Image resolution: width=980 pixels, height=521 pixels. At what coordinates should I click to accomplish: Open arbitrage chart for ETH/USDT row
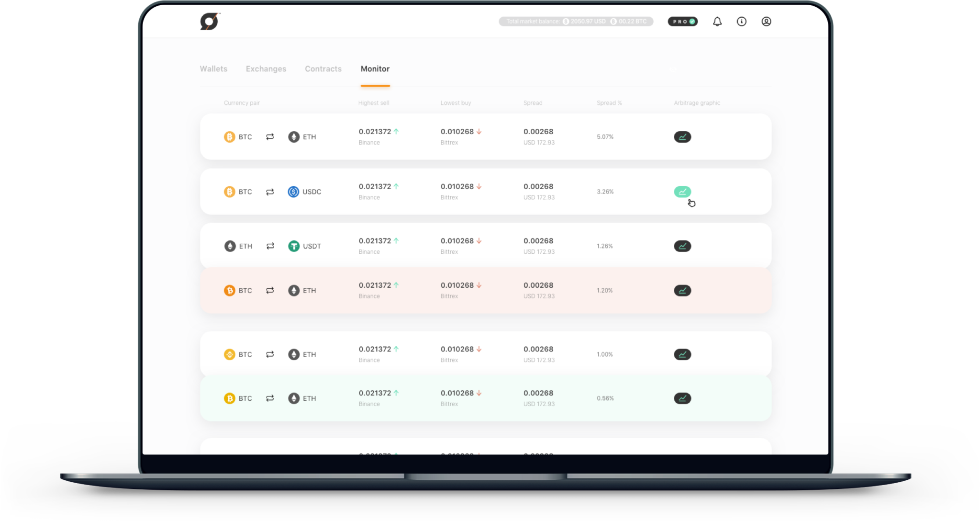point(682,246)
